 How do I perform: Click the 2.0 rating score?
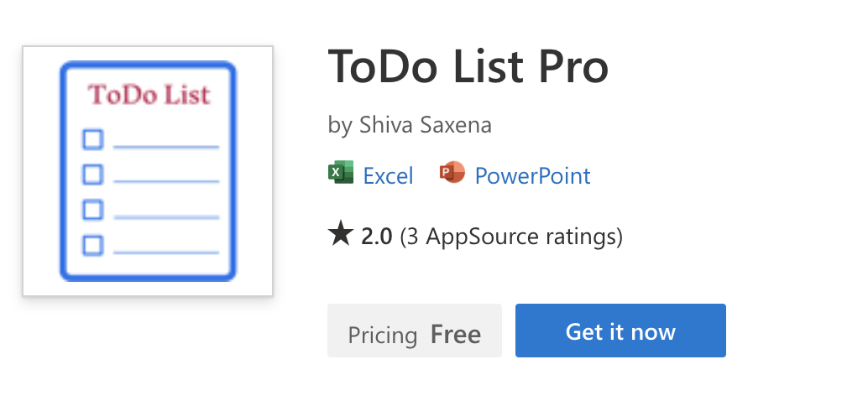[x=376, y=237]
